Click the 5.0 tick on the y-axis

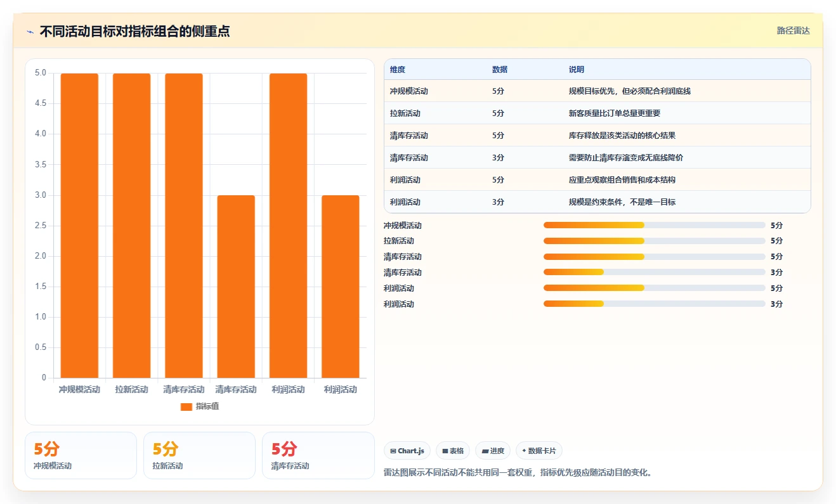pos(41,73)
